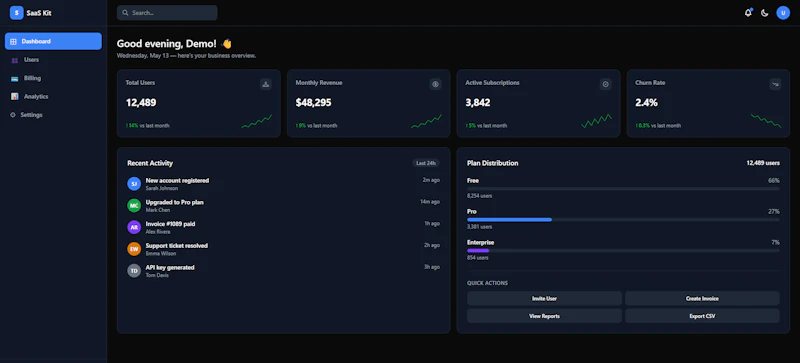Viewport: 800px width, 363px height.
Task: Click the Users sidebar icon
Action: click(x=14, y=60)
